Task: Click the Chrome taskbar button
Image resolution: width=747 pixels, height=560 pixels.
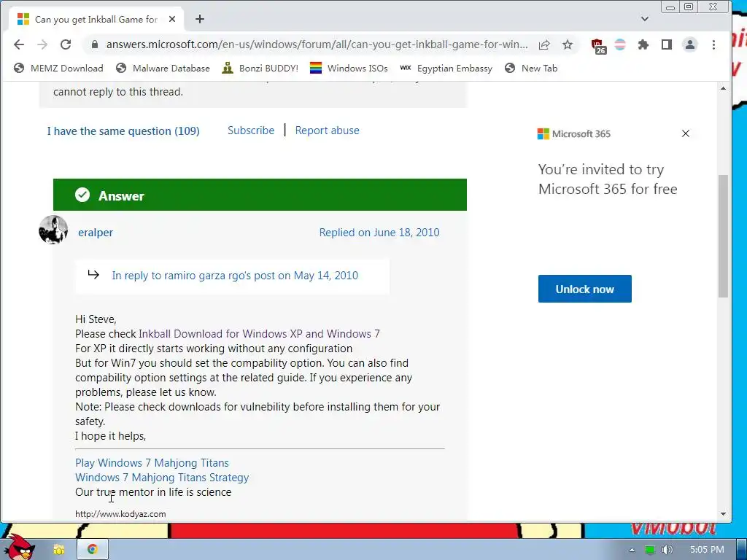Action: coord(92,549)
